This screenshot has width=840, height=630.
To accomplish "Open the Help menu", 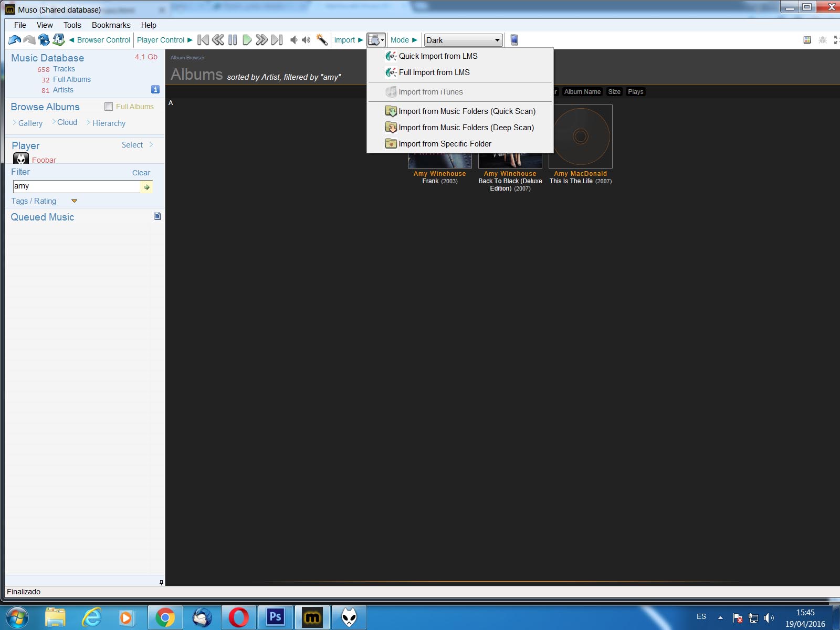I will [149, 25].
